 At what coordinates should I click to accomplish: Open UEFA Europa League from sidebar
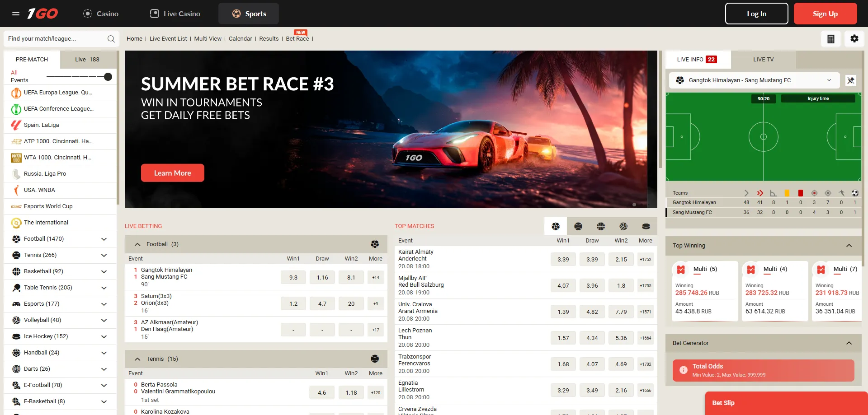[60, 93]
